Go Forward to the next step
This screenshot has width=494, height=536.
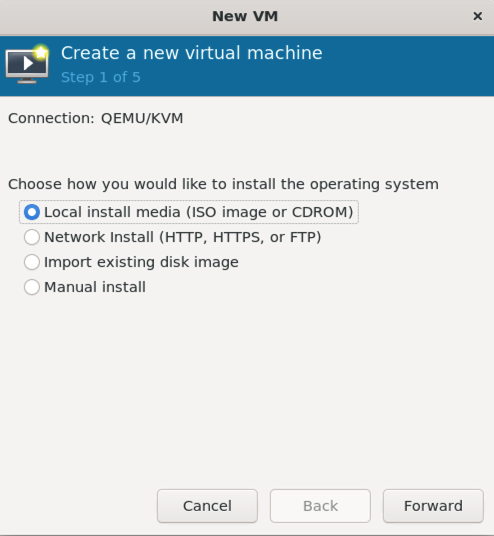coord(433,506)
